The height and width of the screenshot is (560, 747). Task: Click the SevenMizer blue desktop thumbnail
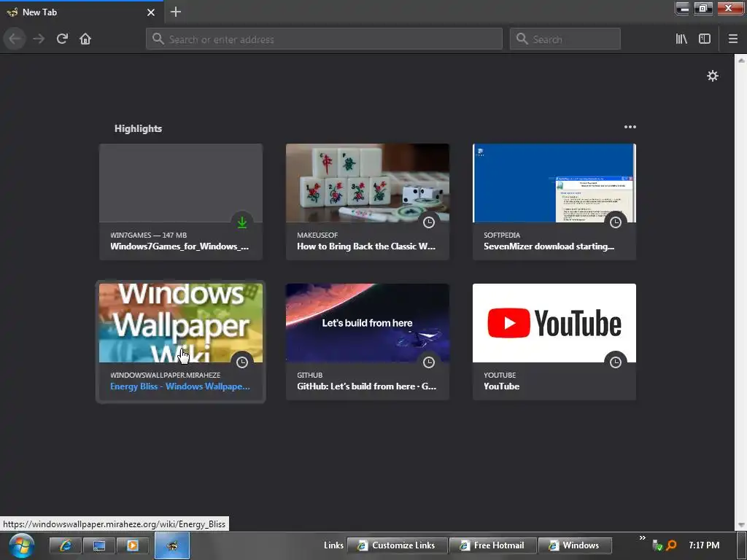coord(554,183)
